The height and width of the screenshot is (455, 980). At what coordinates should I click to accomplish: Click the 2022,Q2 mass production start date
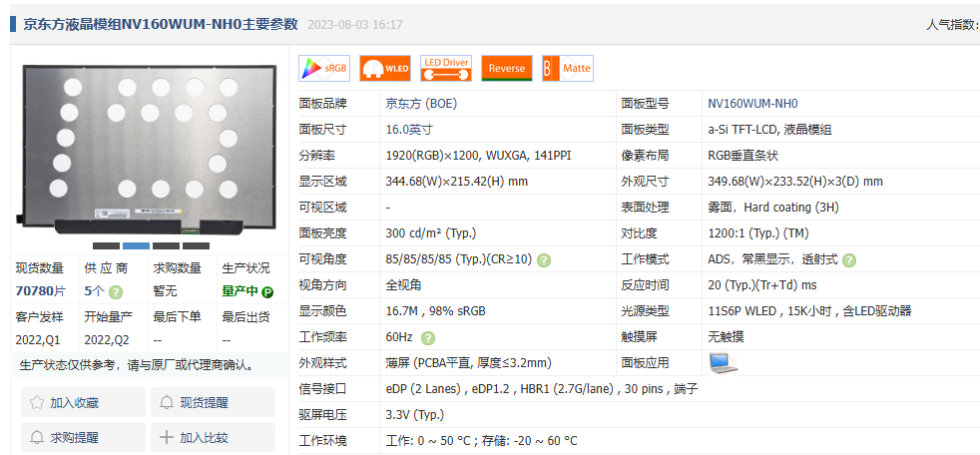tap(108, 340)
